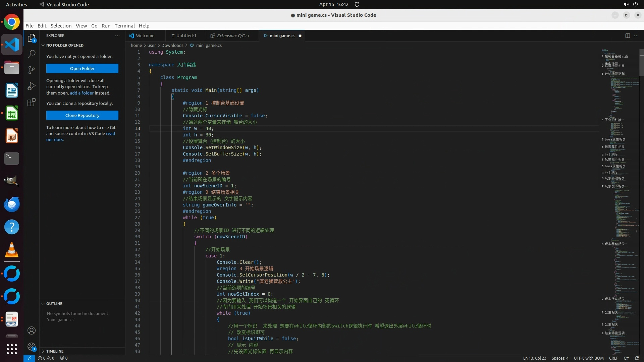Click the Accounts icon
This screenshot has height=362, width=644.
[32, 330]
